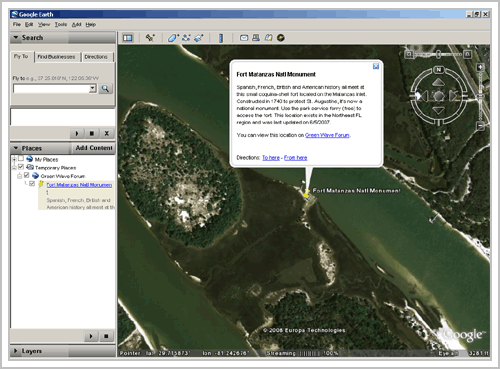
Task: Click the move right arrow in navigation ring
Action: 454,96
